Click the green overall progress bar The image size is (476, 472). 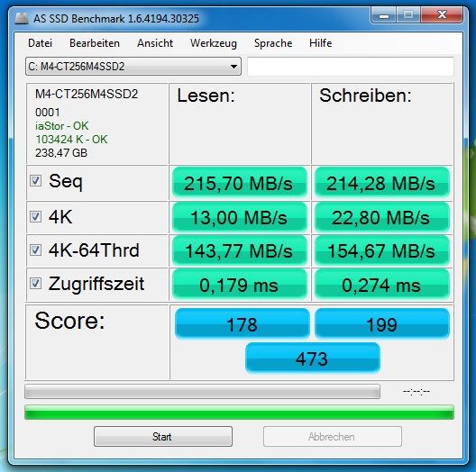coord(239,413)
